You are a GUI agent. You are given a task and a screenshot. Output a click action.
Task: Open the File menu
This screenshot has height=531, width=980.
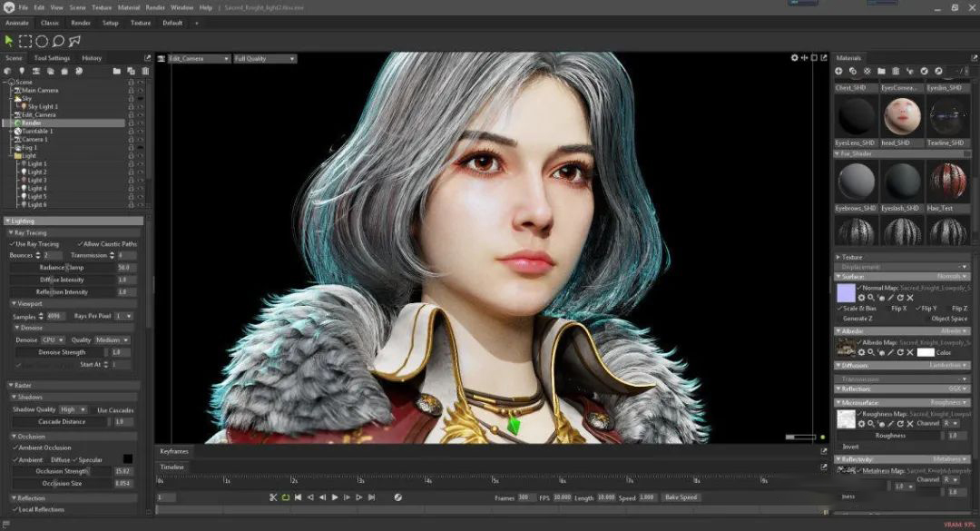click(23, 7)
